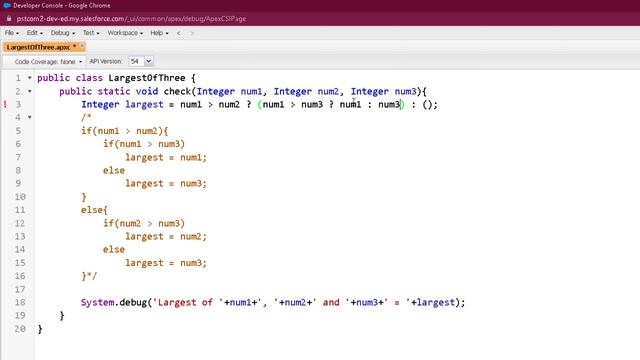The image size is (640, 360).
Task: Close the LargestOfThree.apxc tab
Action: (82, 46)
